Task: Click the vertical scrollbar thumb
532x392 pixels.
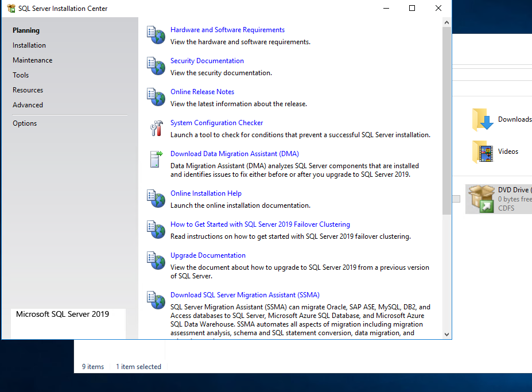Action: [446, 121]
